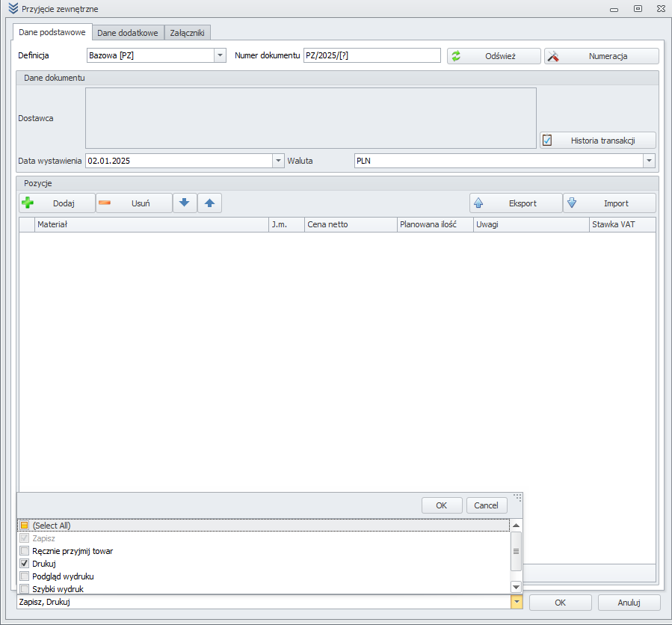Open Historia transakcji

[x=598, y=140]
